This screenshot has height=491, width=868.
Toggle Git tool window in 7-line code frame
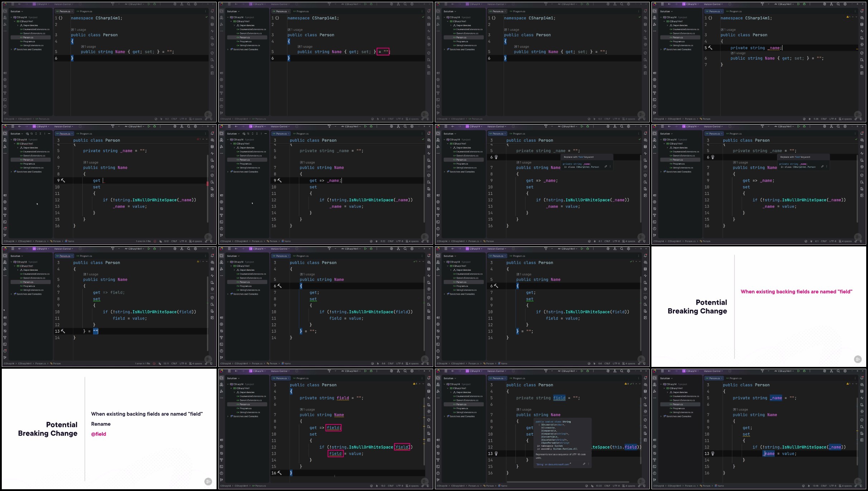pos(655,113)
